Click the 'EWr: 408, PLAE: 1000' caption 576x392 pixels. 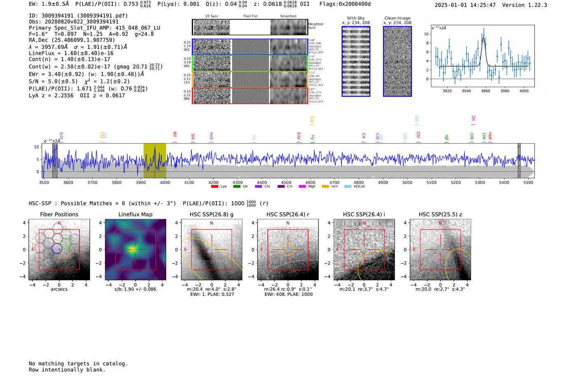pos(288,294)
